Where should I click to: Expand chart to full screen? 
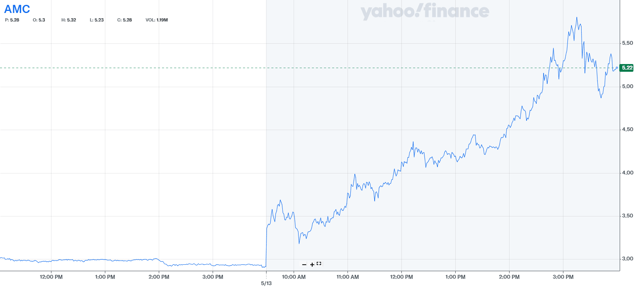click(x=319, y=263)
